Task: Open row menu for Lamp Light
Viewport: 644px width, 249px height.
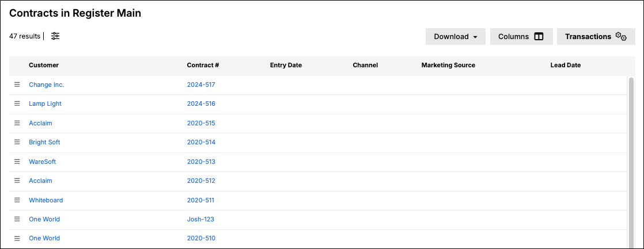Action: click(17, 104)
